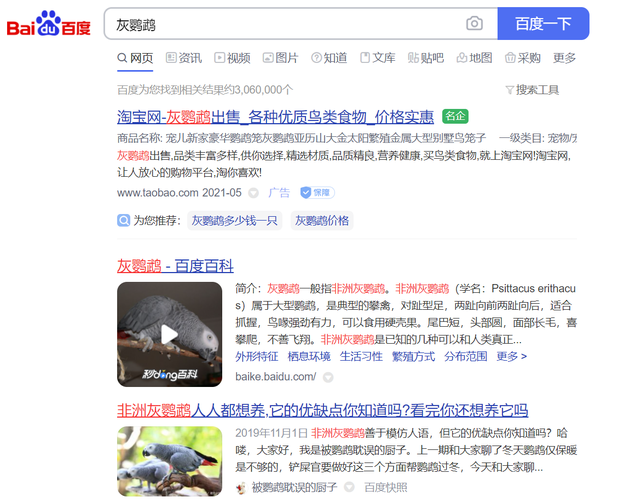Select suggestion 灰鹦鹉价格

322,221
